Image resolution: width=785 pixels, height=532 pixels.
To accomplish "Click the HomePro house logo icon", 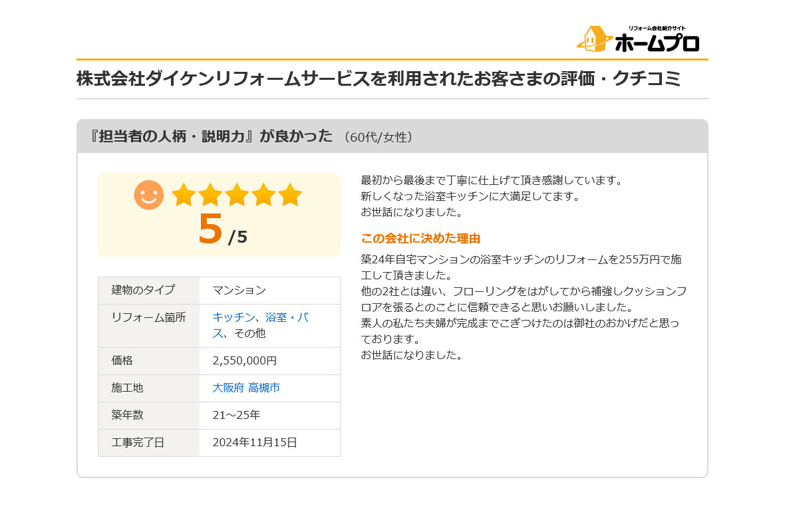I will click(x=594, y=39).
